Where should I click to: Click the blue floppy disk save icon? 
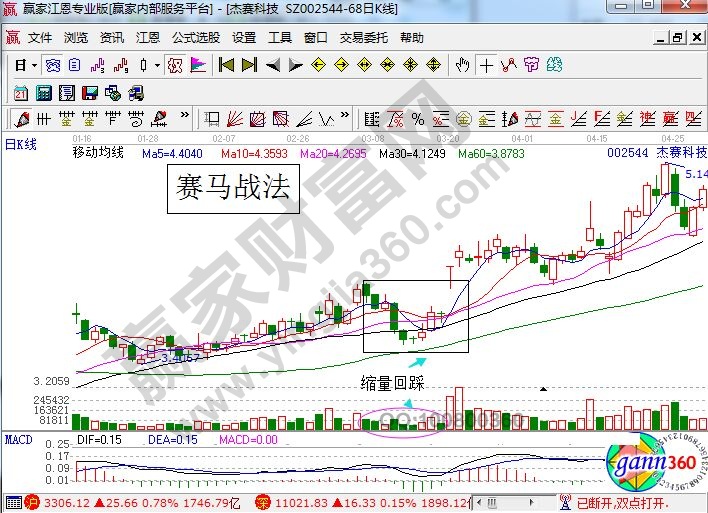[89, 93]
